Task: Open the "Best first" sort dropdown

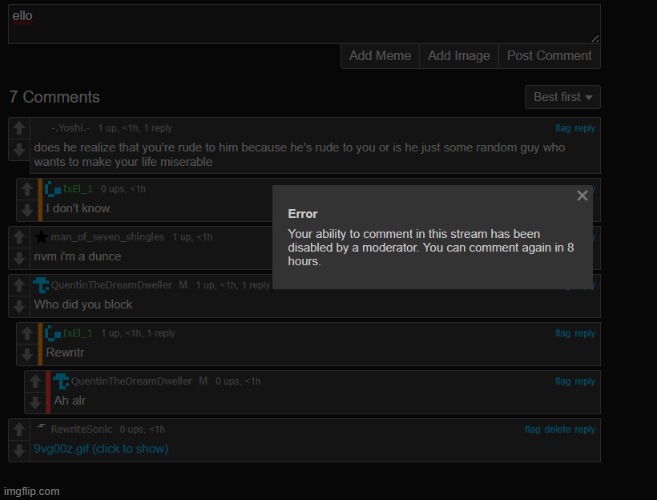Action: (562, 97)
